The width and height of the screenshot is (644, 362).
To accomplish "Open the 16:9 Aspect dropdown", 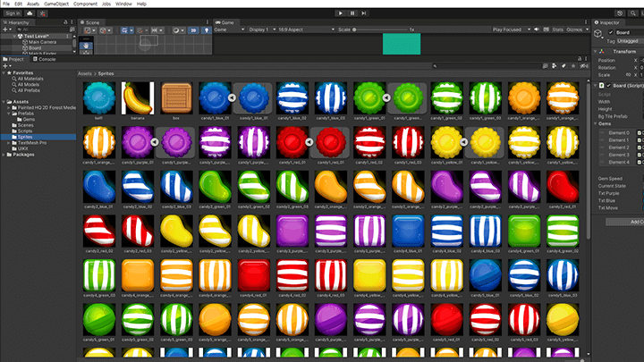I will [x=307, y=29].
